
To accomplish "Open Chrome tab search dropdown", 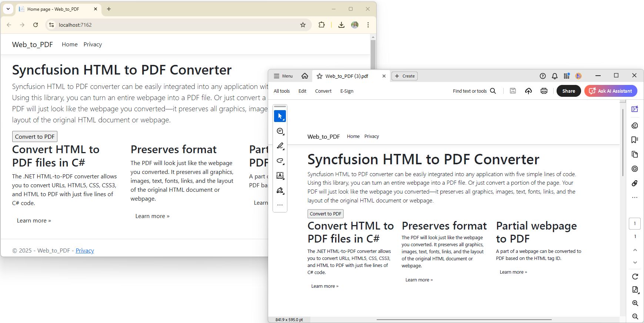I will tap(8, 9).
